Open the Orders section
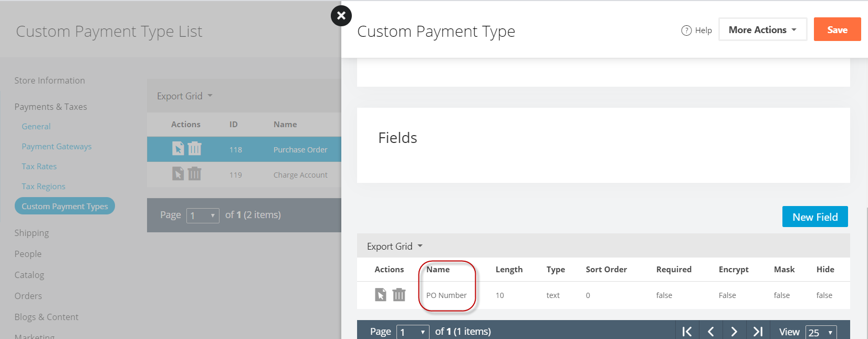868x339 pixels. tap(28, 296)
